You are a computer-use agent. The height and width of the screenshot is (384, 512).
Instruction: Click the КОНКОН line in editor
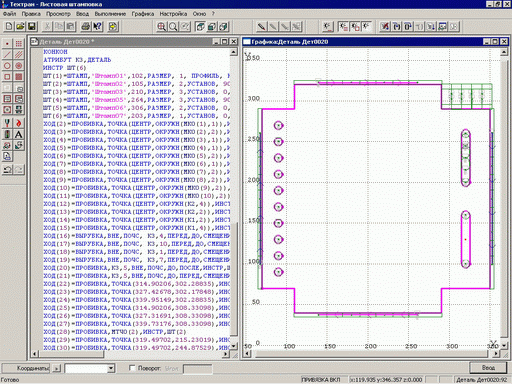point(55,52)
